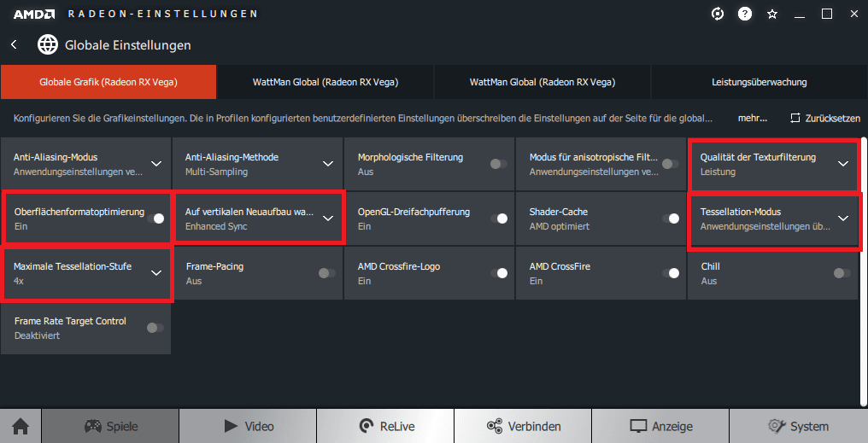The width and height of the screenshot is (868, 443).
Task: Expand the Maximale Tessellation-Stufe dropdown
Action: click(x=156, y=273)
